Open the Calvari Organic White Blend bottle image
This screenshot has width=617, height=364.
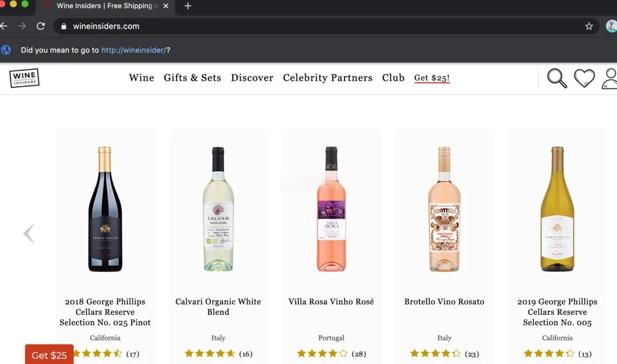(218, 209)
